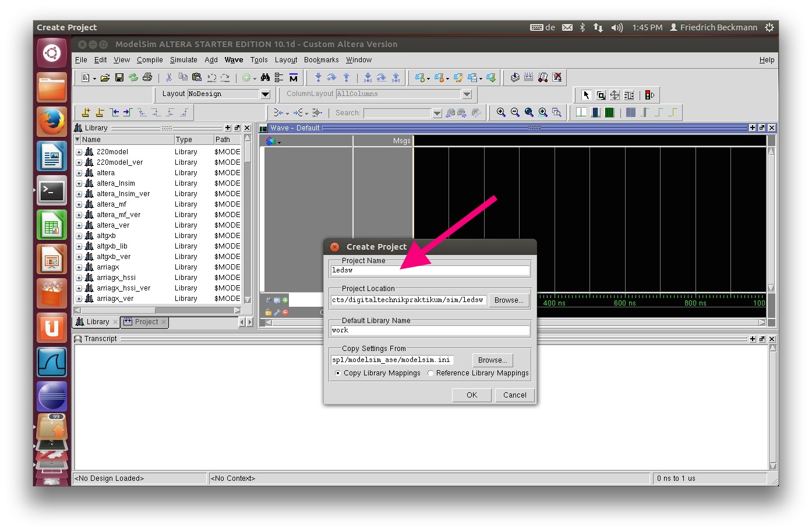The width and height of the screenshot is (812, 532).
Task: Switch to the Project tab
Action: 145,322
